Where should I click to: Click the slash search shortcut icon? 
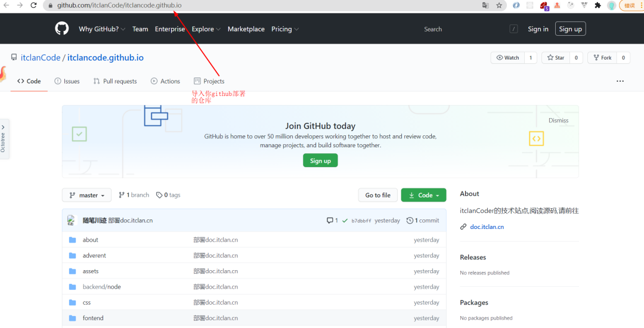tap(513, 29)
